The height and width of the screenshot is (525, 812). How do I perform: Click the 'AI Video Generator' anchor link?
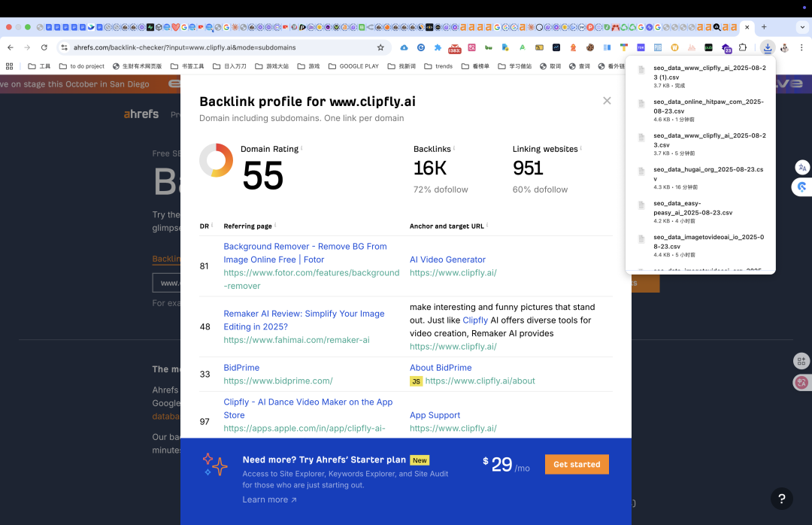click(447, 259)
